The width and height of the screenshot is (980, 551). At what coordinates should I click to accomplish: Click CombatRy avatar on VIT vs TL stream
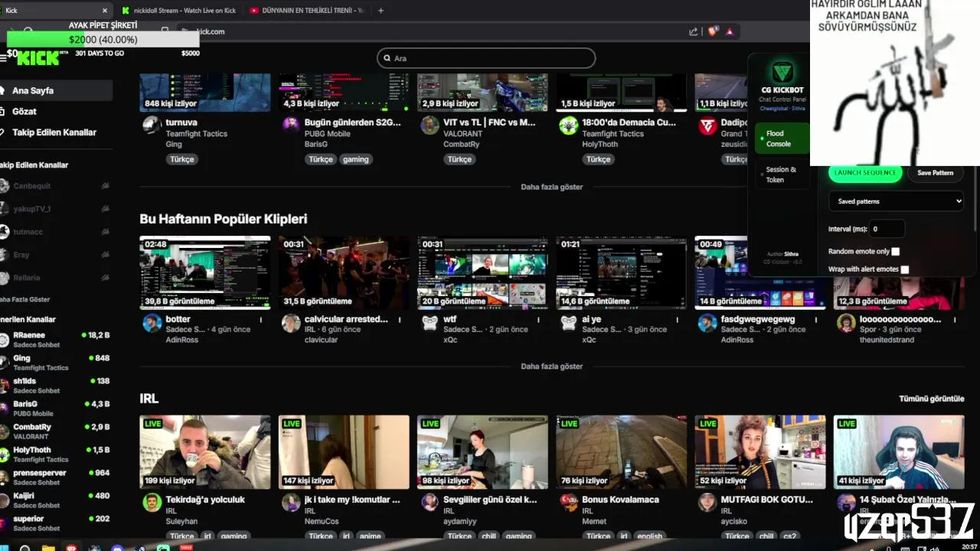pyautogui.click(x=430, y=126)
